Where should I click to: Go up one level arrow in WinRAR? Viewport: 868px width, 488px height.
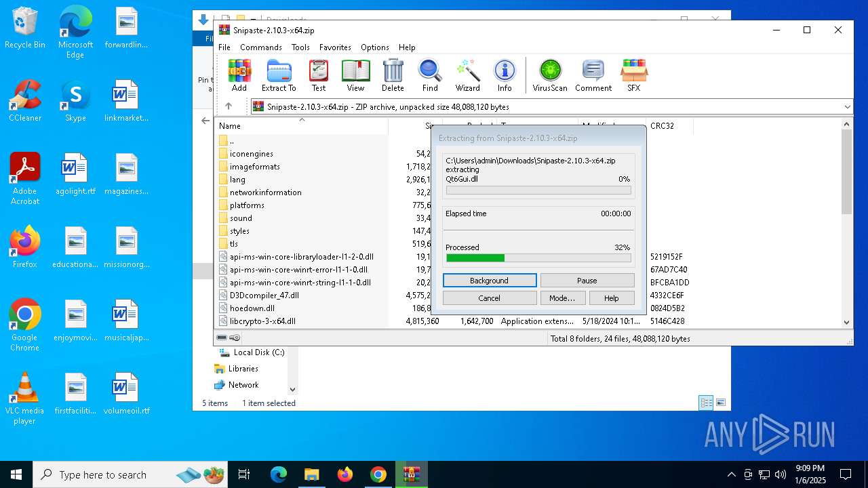tap(229, 106)
